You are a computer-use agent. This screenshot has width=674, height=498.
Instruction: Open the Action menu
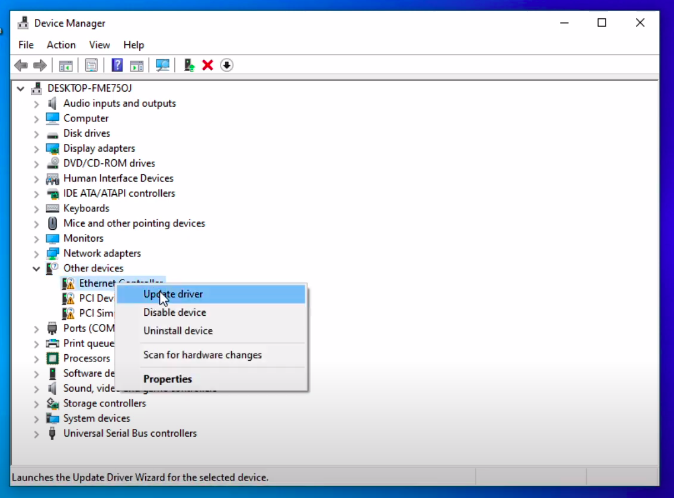pos(61,45)
